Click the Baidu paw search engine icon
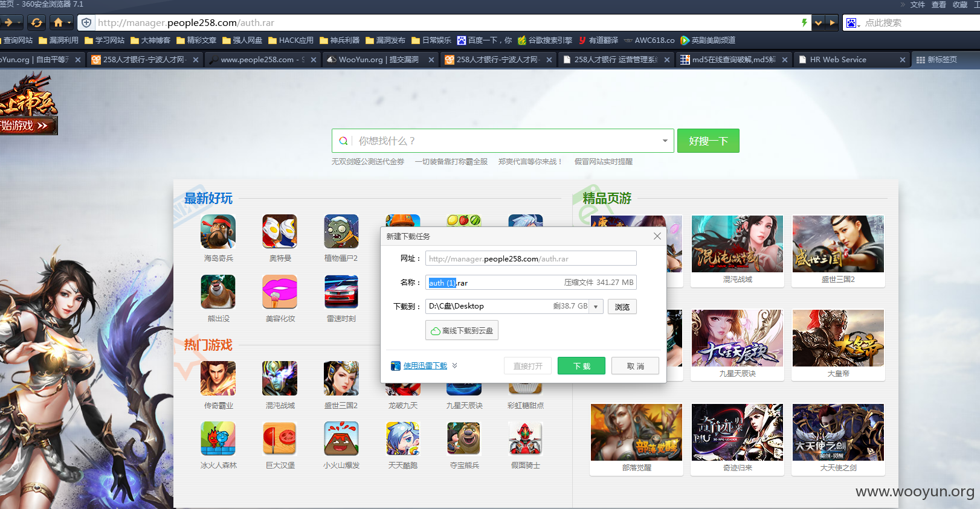The height and width of the screenshot is (509, 980). click(851, 22)
